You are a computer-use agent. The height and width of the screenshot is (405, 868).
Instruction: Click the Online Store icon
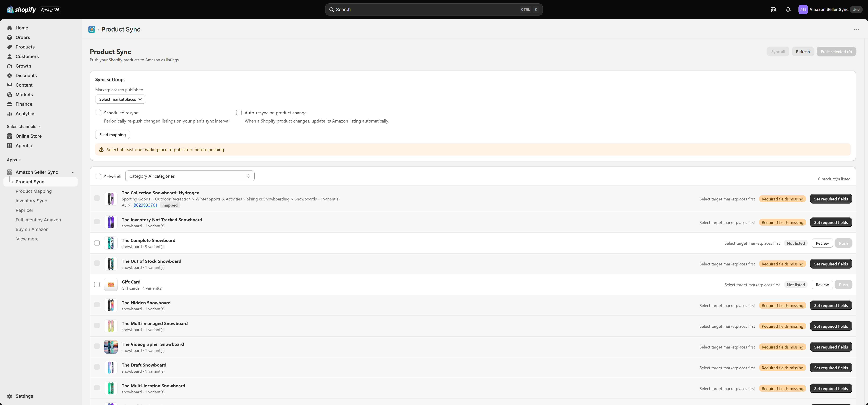tap(9, 136)
